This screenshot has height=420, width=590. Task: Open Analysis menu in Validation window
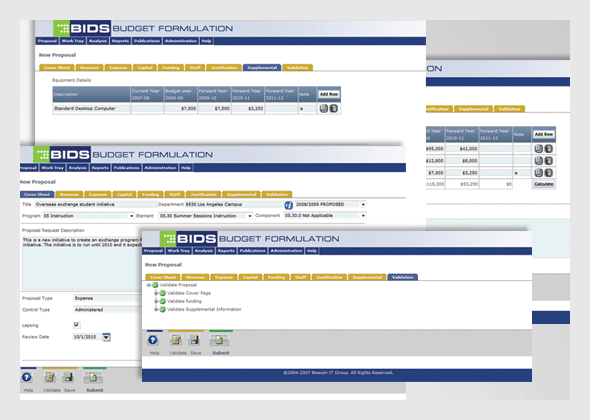pos(204,251)
